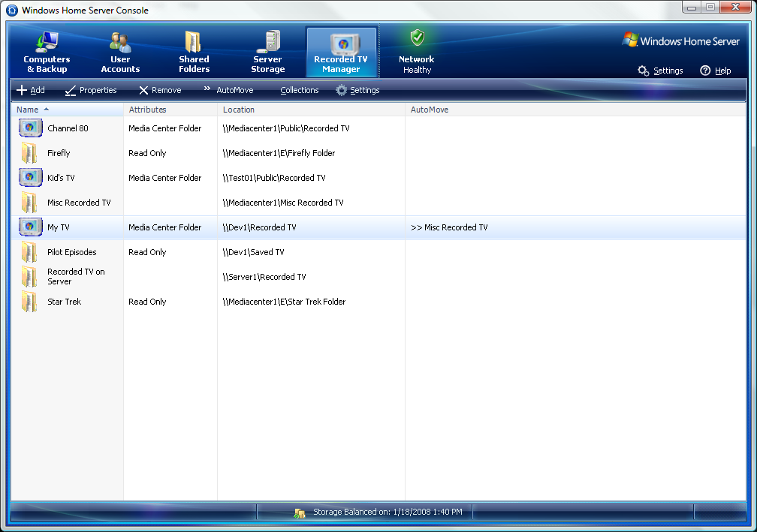Click the \\Mediacenter1\E\Firefly Folder location
757x532 pixels.
click(x=279, y=153)
